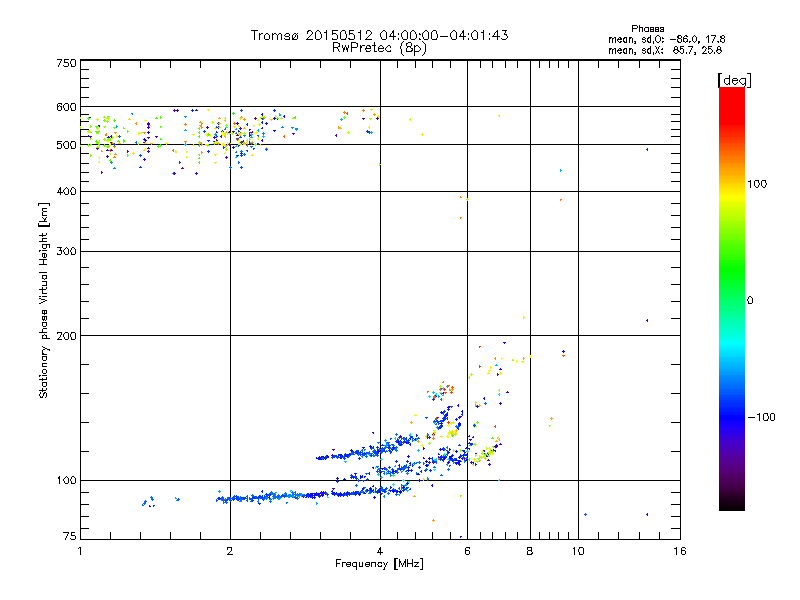Click the 'RwPretec (8p)' subtitle
This screenshot has height=600, width=800.
tap(379, 48)
